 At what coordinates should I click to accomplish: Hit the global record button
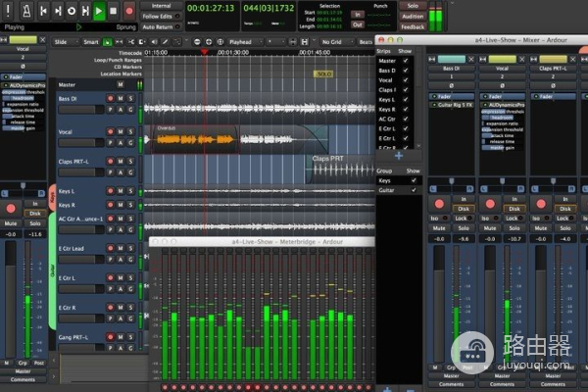tap(129, 10)
